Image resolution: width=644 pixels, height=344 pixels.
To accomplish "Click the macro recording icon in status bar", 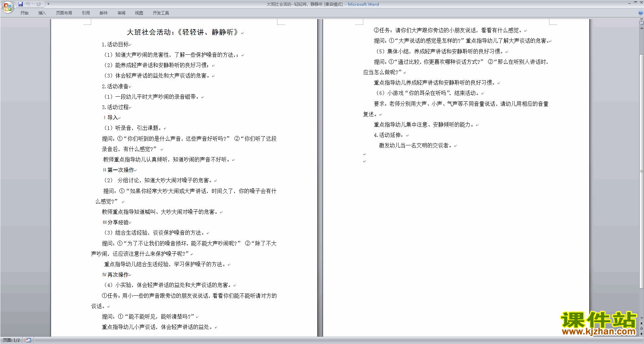I will (x=28, y=340).
